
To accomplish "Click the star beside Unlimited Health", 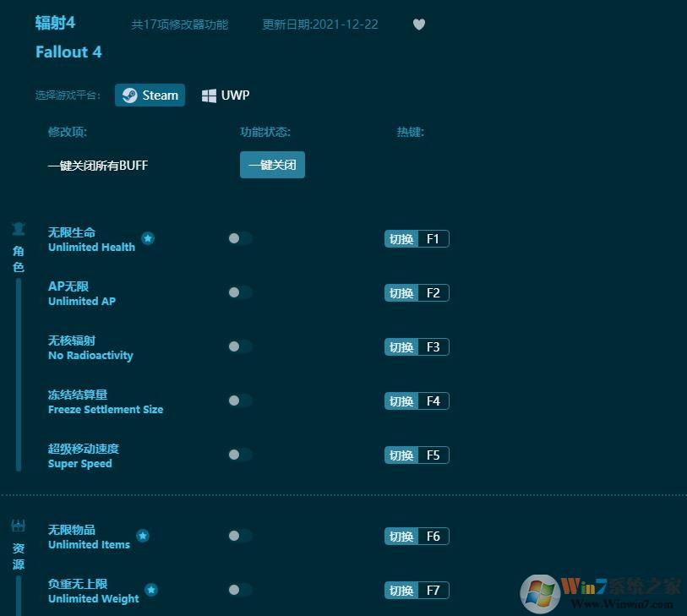I will point(149,238).
